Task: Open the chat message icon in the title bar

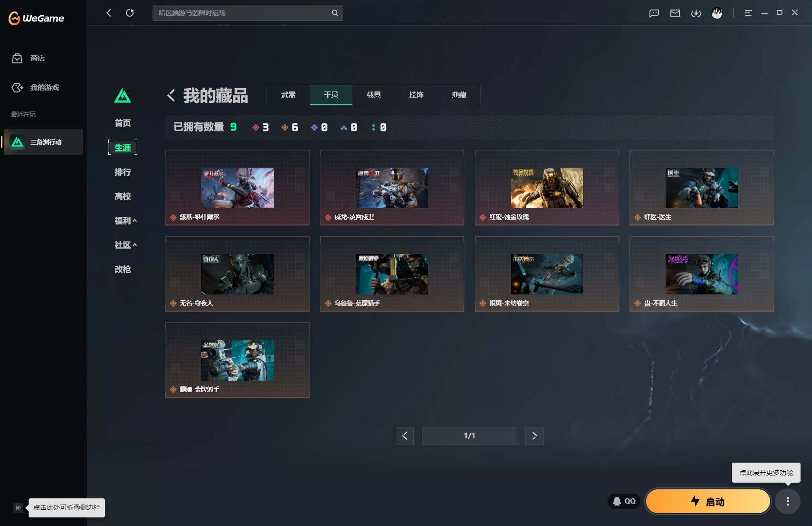Action: 654,13
